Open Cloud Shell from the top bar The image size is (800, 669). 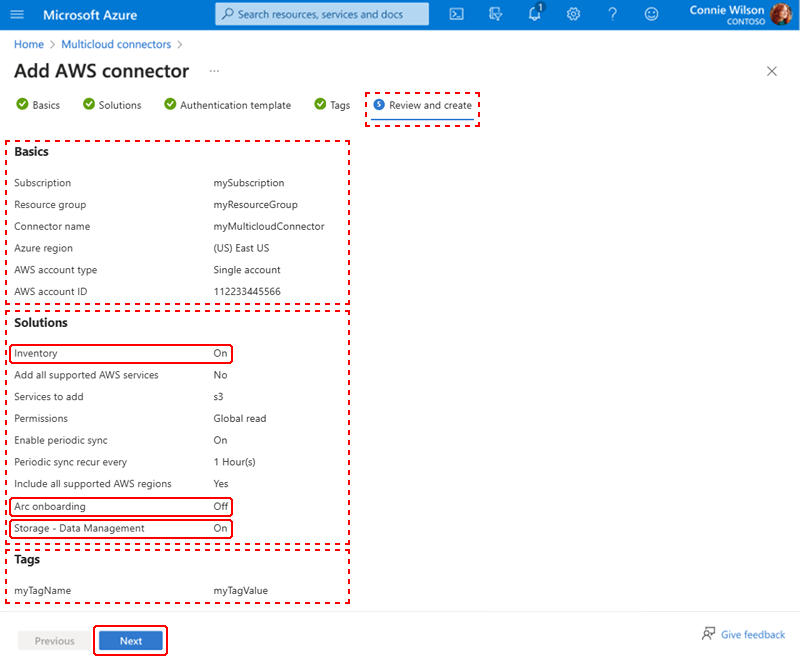[x=456, y=14]
